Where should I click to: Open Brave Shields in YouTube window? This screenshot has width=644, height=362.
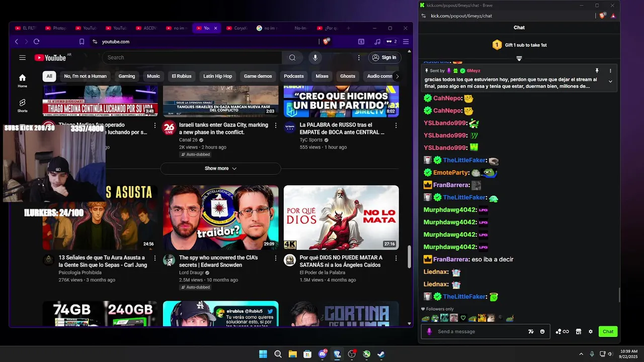(x=326, y=42)
